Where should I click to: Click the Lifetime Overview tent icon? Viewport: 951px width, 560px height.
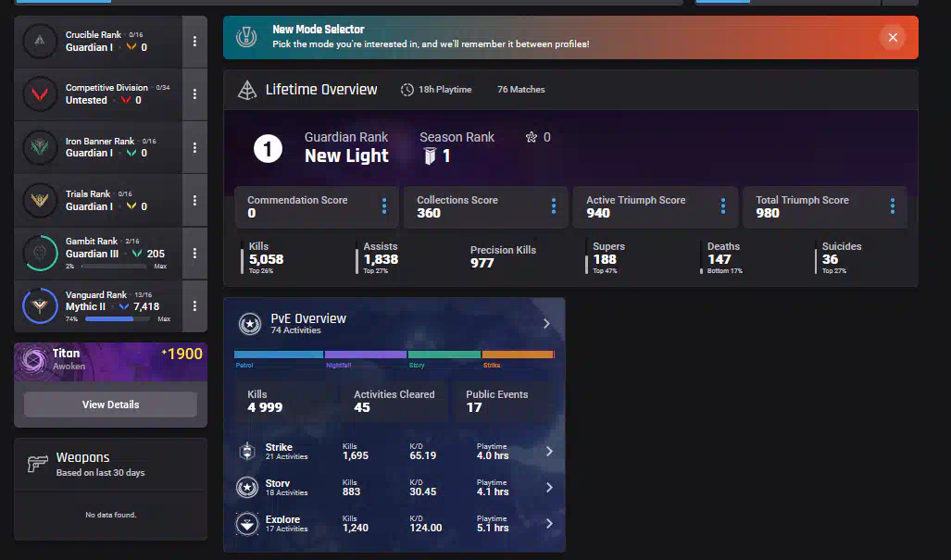247,90
